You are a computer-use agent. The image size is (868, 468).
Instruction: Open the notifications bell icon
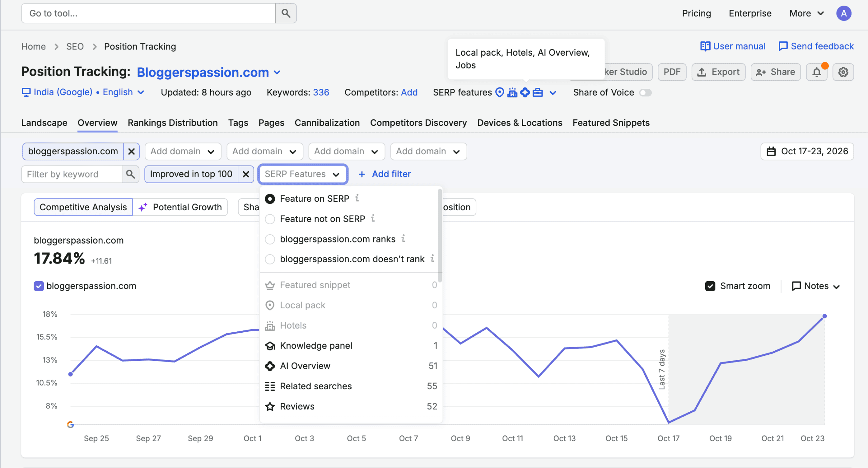(x=817, y=72)
